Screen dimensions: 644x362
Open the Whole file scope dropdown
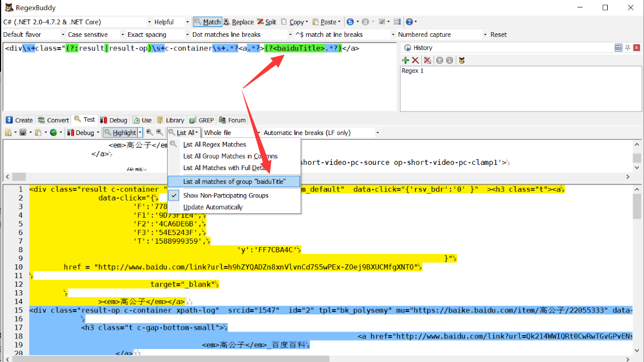coord(231,133)
